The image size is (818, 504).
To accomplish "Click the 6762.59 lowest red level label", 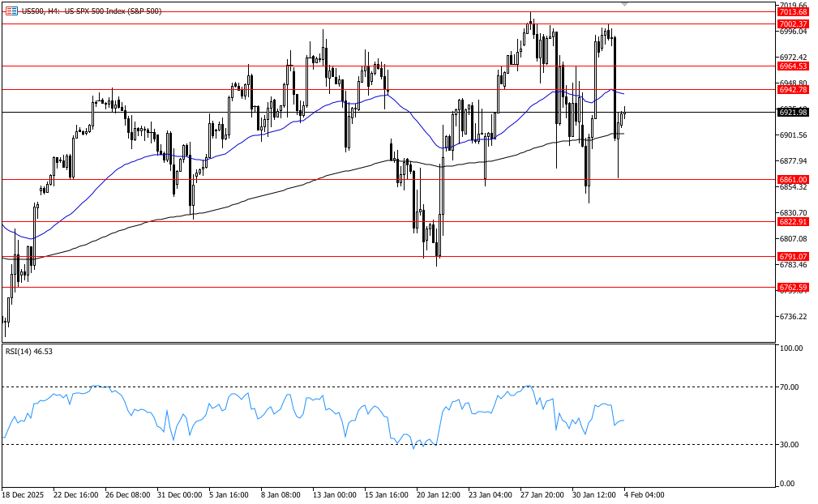I will pos(792,287).
